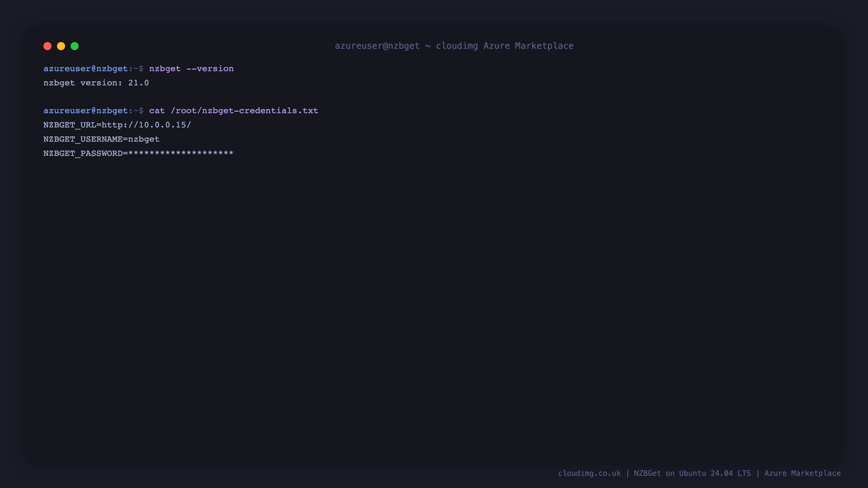Click the red close window dot
The width and height of the screenshot is (868, 488).
pyautogui.click(x=47, y=46)
